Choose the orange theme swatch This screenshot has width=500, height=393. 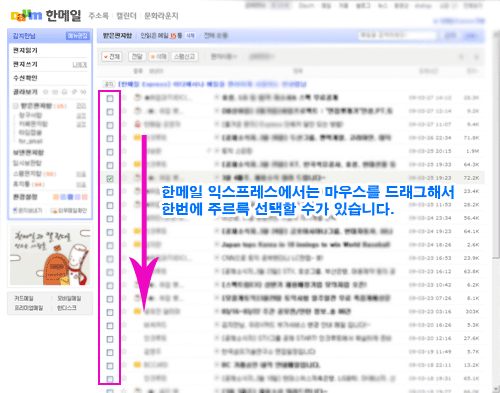tap(56, 197)
